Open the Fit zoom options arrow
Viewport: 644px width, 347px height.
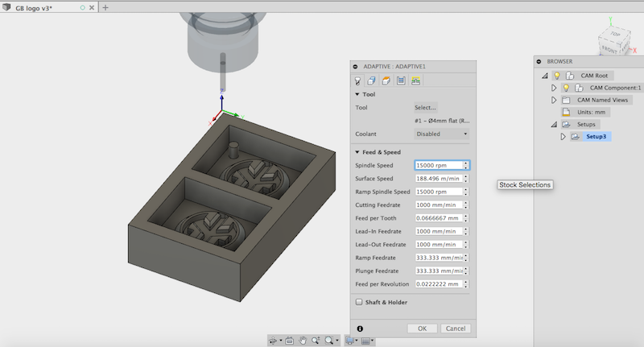point(337,341)
